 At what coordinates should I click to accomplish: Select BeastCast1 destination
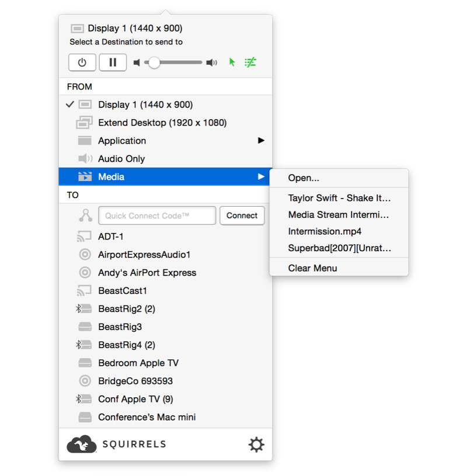point(165,291)
